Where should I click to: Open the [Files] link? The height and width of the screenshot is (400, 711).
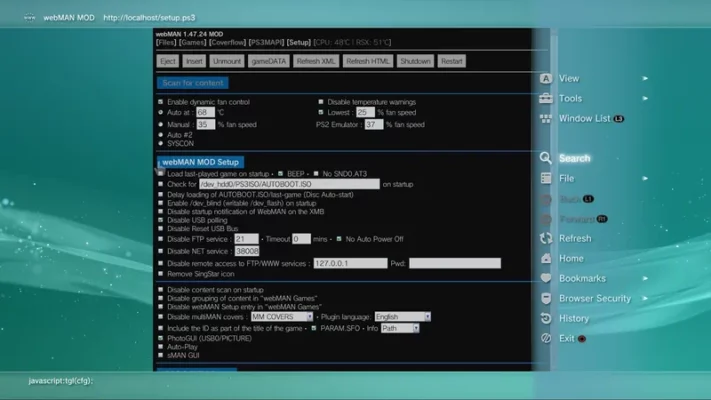click(x=166, y=42)
